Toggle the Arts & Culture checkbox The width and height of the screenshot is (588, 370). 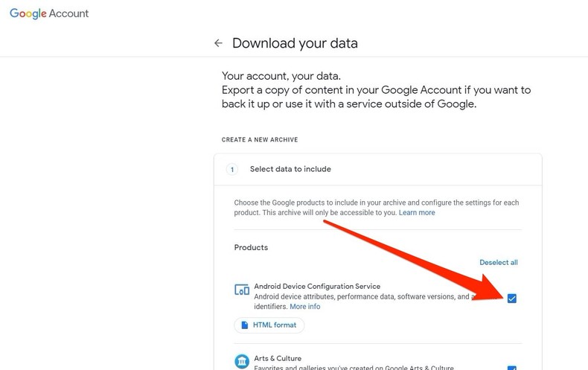pos(511,368)
